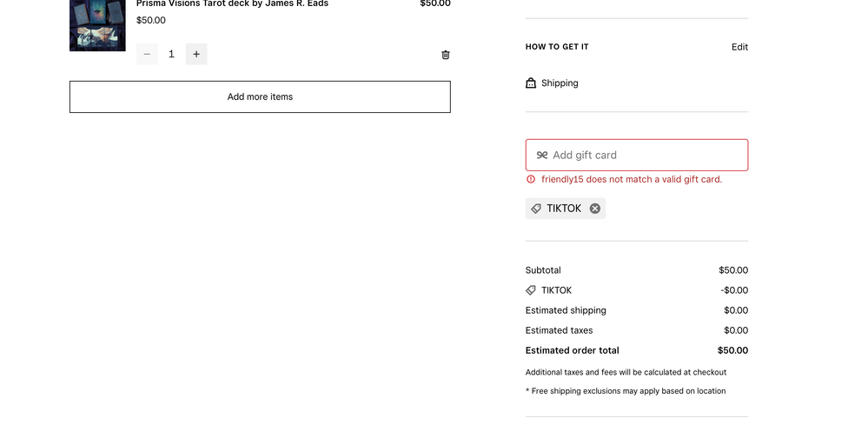The height and width of the screenshot is (425, 868).
Task: Click Edit next to How to get it
Action: click(739, 47)
